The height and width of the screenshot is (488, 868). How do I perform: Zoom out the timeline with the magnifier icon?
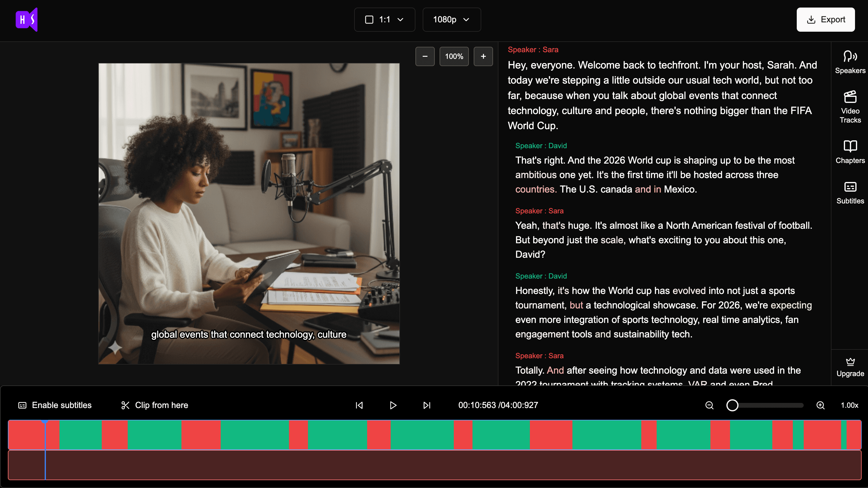pos(709,405)
